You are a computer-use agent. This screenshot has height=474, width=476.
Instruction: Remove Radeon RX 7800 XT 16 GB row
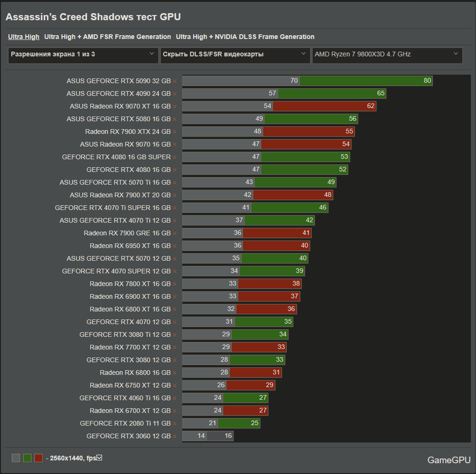pyautogui.click(x=174, y=284)
